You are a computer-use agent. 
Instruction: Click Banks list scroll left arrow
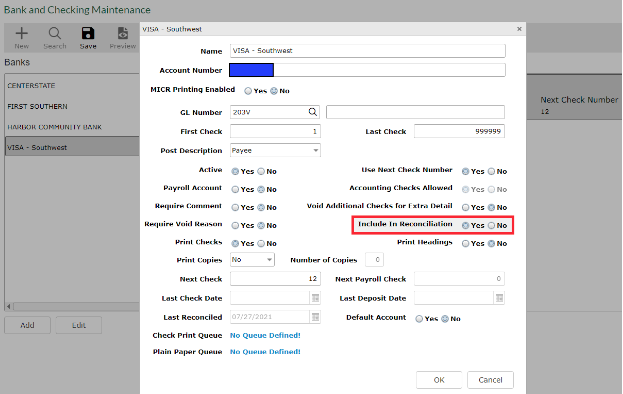(9, 307)
